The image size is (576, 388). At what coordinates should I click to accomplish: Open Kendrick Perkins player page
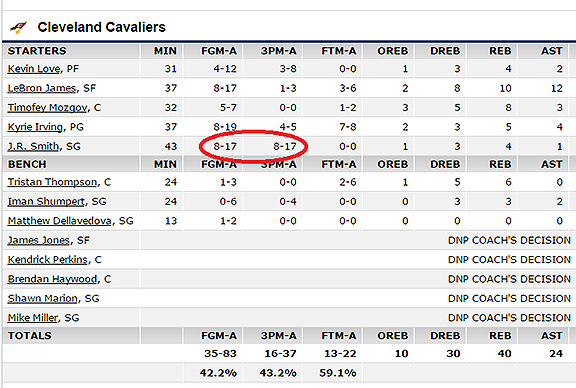(48, 260)
